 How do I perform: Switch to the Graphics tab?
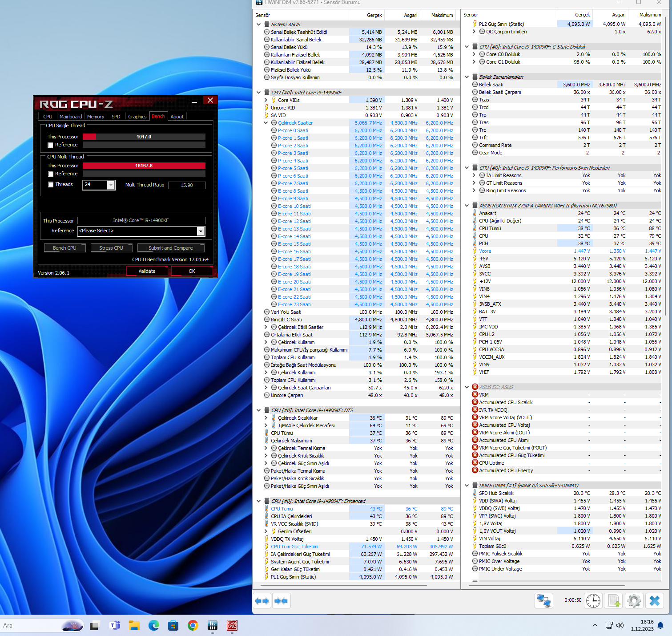137,117
